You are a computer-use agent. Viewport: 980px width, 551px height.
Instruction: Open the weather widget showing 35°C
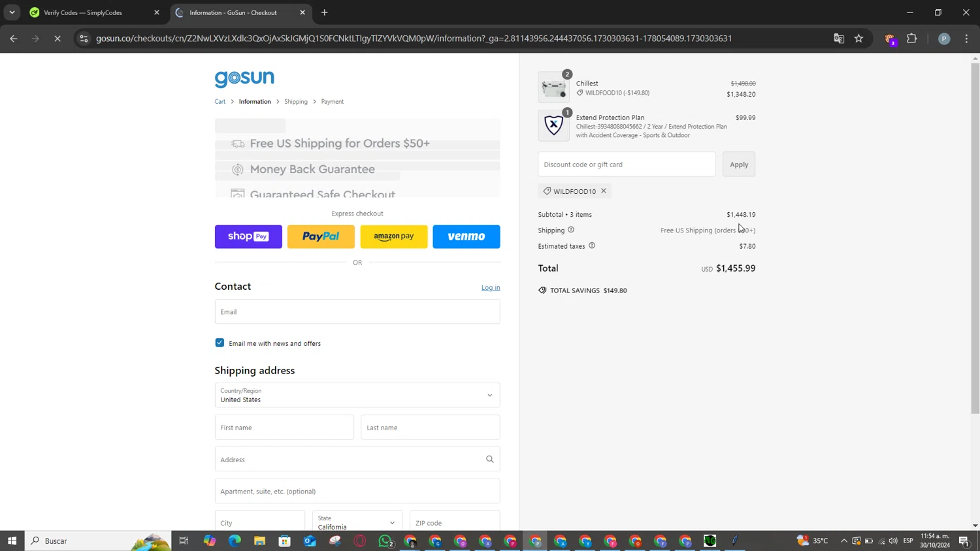(813, 541)
